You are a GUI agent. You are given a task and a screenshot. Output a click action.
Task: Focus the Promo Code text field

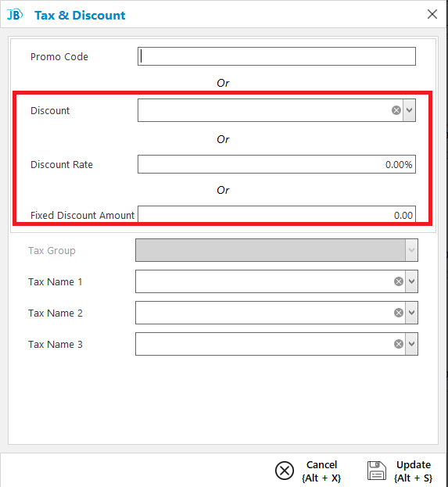point(277,56)
